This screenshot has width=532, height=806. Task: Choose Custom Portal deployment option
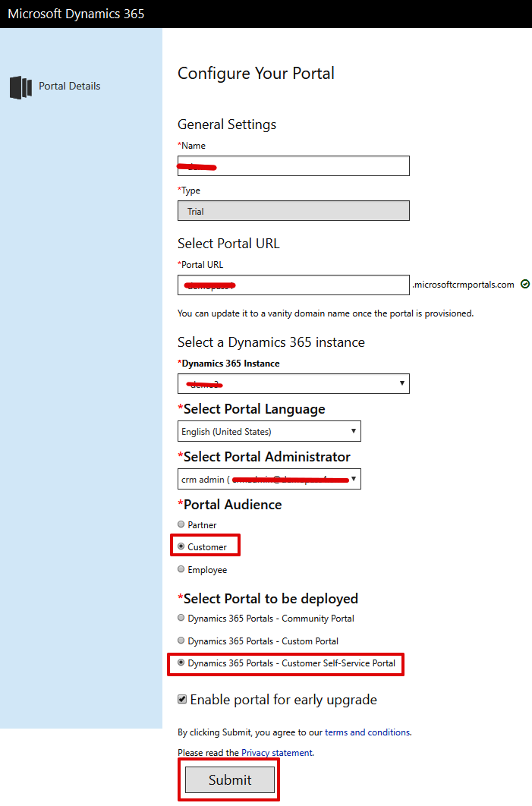click(x=181, y=641)
